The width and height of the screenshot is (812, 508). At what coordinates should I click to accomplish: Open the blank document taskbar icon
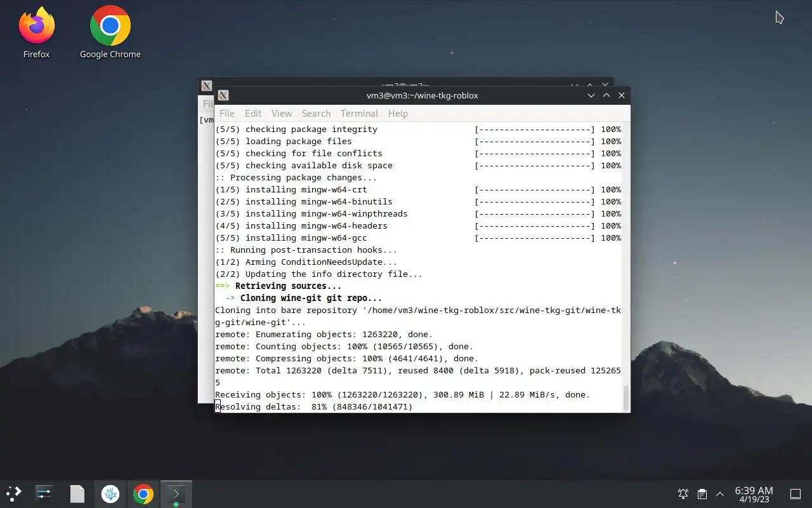(77, 493)
